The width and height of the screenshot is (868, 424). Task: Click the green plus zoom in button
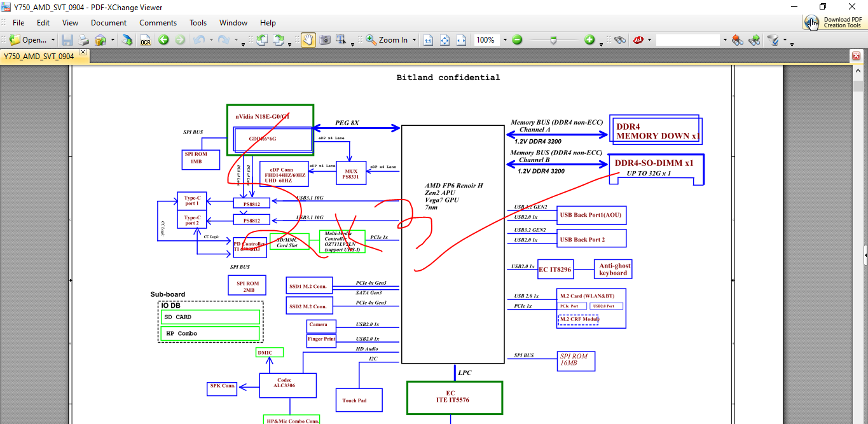tap(589, 39)
